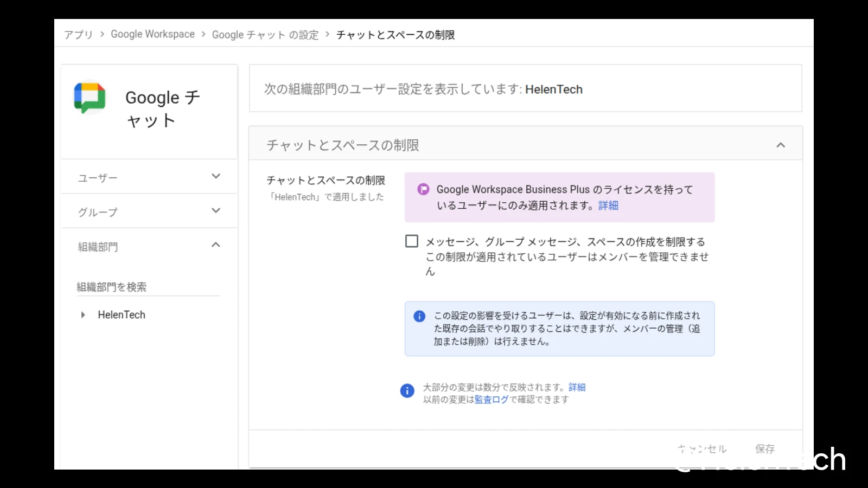Click the Google チャット sidebar title
Image resolution: width=868 pixels, height=488 pixels.
click(163, 108)
